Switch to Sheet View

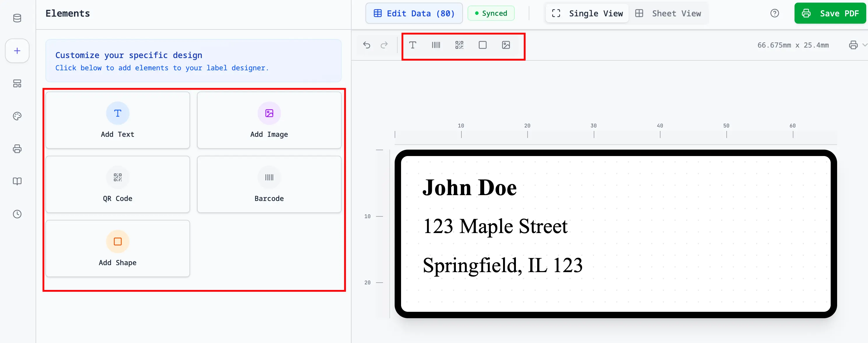tap(668, 13)
